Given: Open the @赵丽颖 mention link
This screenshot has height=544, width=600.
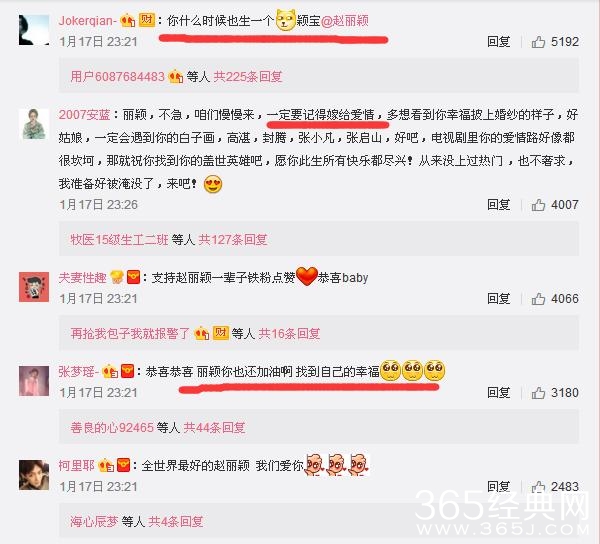Looking at the screenshot, I should click(344, 20).
